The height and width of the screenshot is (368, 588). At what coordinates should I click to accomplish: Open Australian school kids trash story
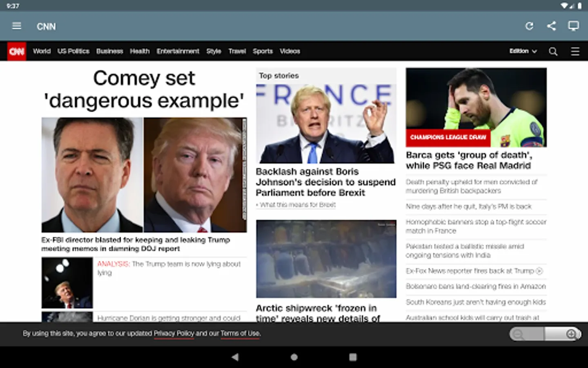[472, 317]
